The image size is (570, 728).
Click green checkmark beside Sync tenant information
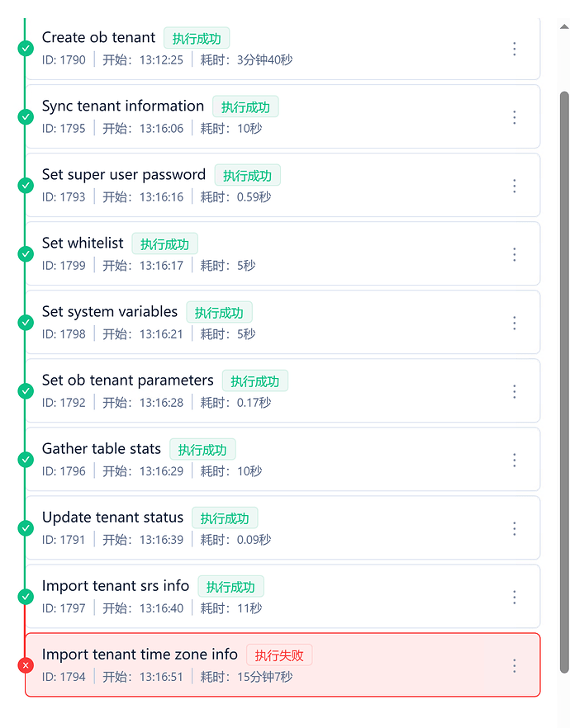[26, 117]
